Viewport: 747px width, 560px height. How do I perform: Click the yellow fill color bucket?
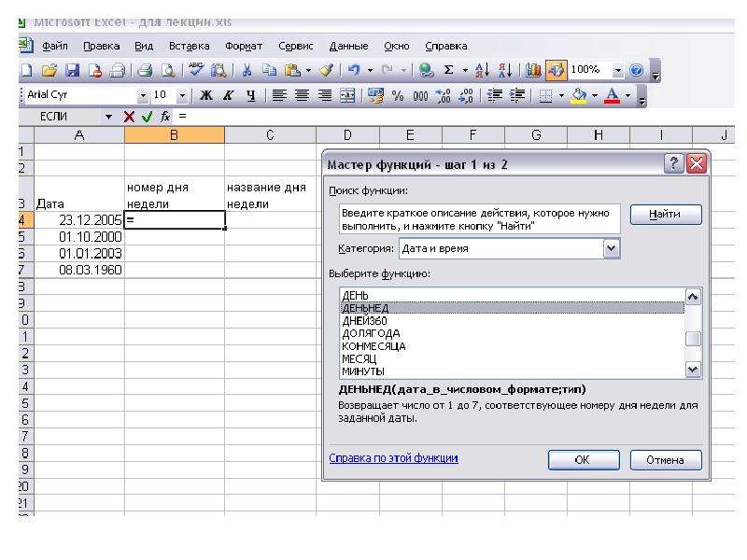point(579,95)
